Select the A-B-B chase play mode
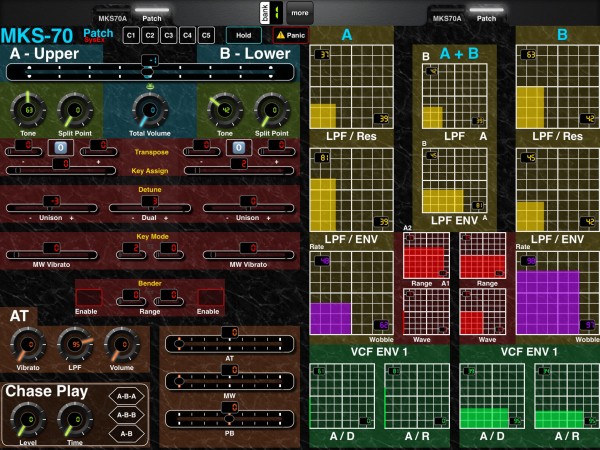This screenshot has height=450, width=600. [x=127, y=415]
